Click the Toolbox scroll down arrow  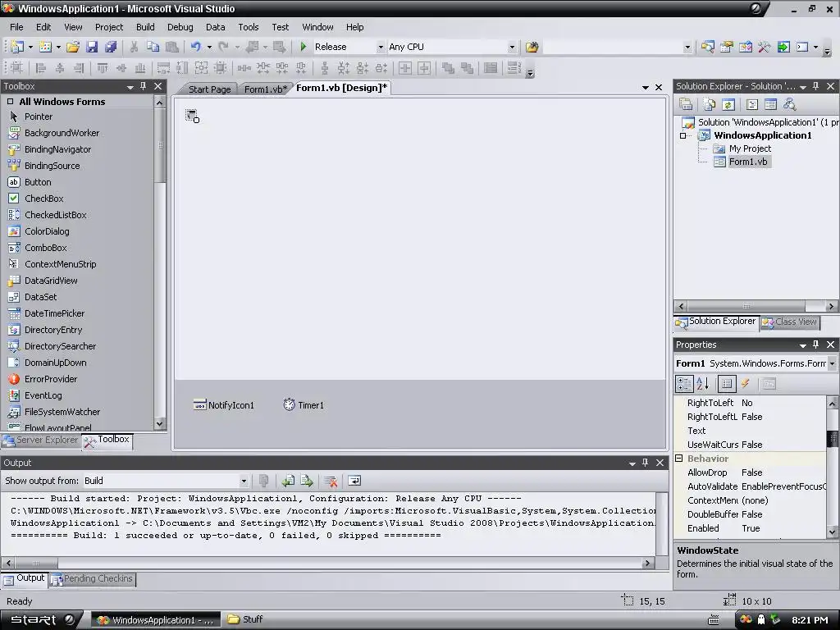point(160,424)
